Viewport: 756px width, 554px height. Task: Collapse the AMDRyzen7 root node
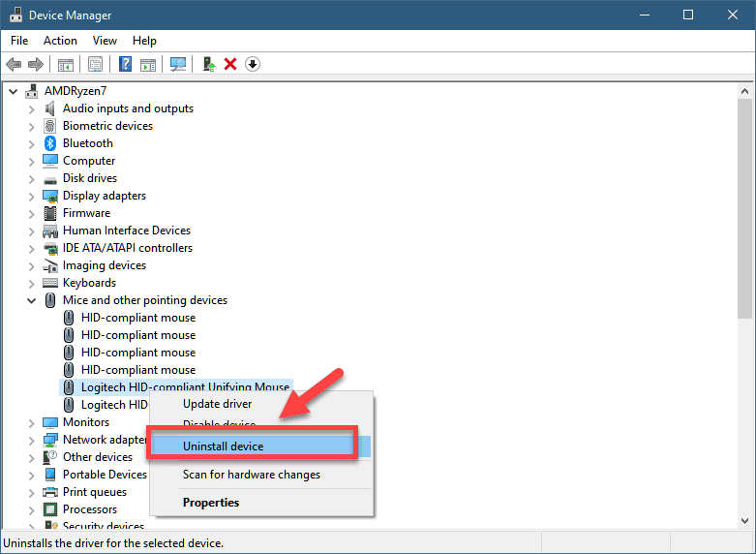pyautogui.click(x=13, y=91)
